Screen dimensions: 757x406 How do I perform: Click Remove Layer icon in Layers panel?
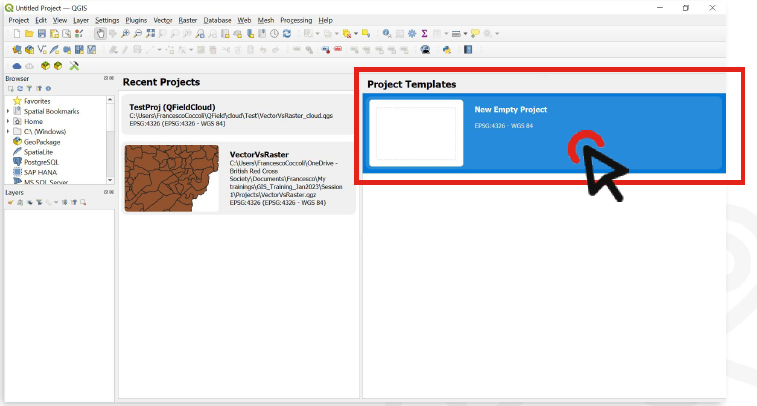[83, 203]
